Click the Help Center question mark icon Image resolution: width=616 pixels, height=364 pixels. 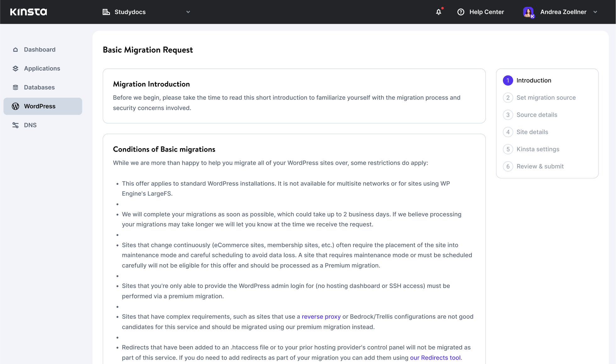(x=461, y=12)
